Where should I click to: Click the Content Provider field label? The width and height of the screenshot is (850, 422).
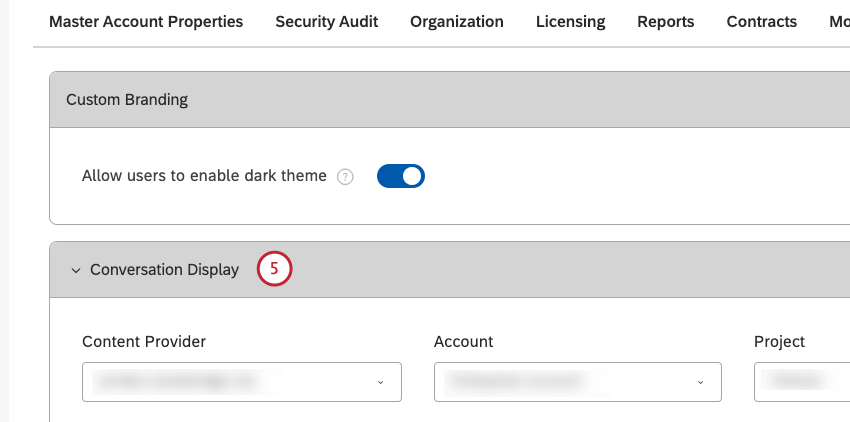pos(144,342)
